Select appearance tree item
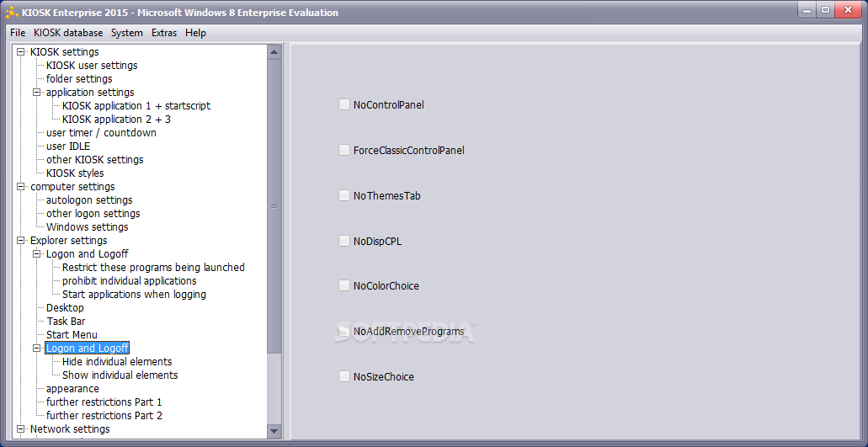The width and height of the screenshot is (868, 447). [x=72, y=388]
